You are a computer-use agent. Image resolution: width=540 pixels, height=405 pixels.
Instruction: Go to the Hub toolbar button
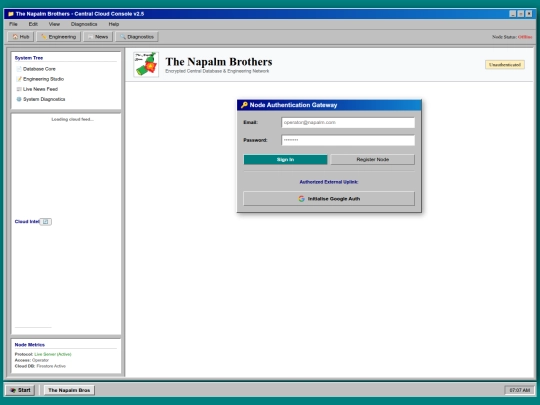(21, 37)
